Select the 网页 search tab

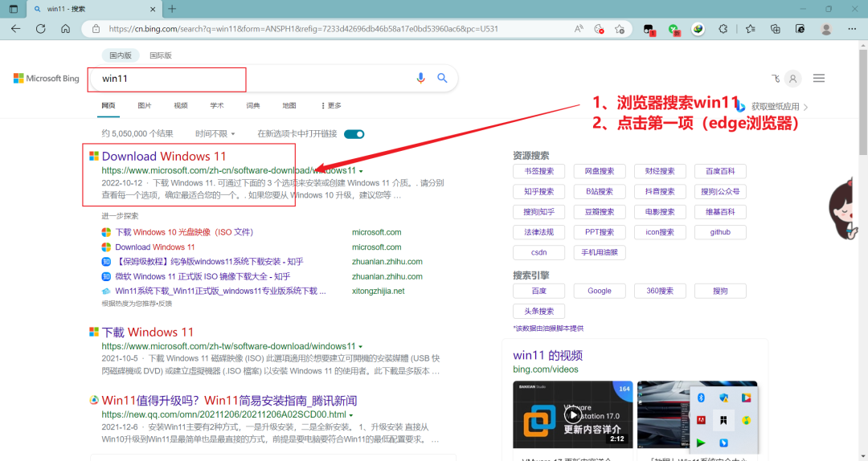(x=108, y=105)
